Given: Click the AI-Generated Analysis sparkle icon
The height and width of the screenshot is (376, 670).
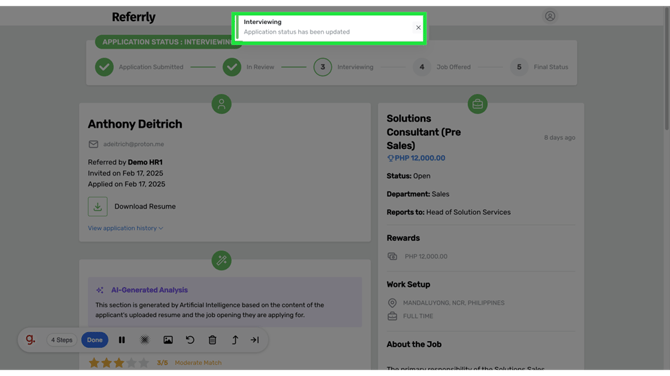Looking at the screenshot, I should (100, 290).
